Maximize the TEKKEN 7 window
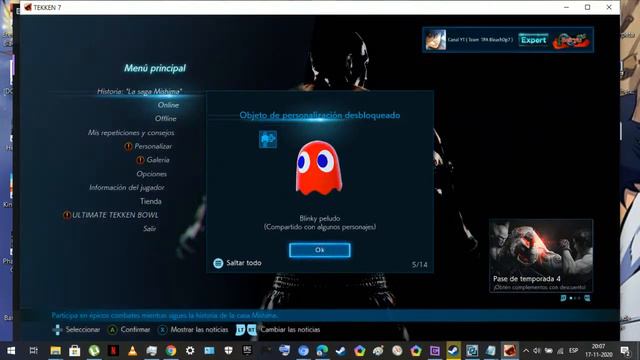 [x=587, y=7]
